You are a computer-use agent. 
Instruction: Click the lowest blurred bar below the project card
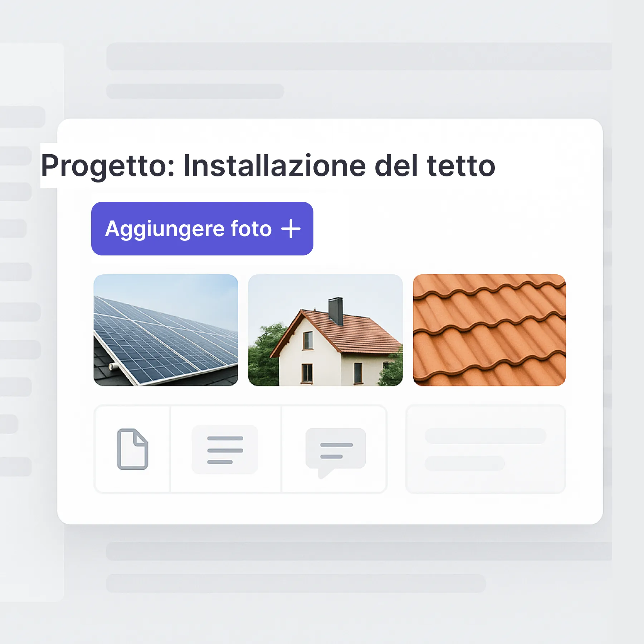point(296,584)
